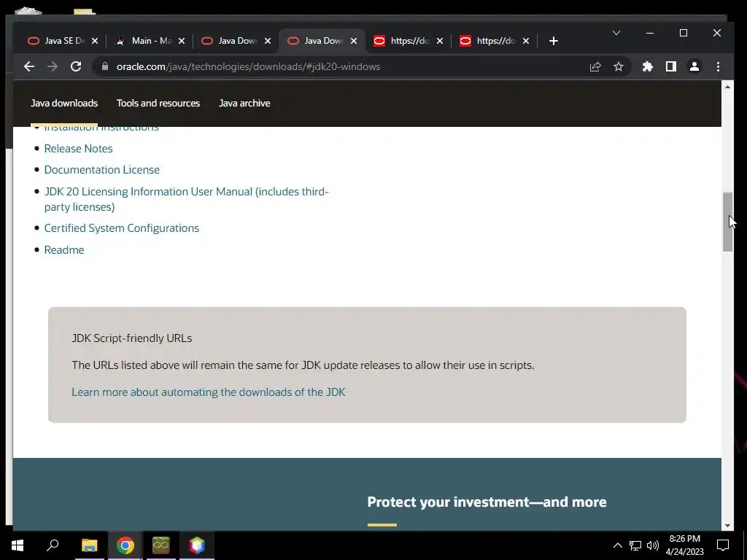Click the forward navigation arrow

point(53,66)
